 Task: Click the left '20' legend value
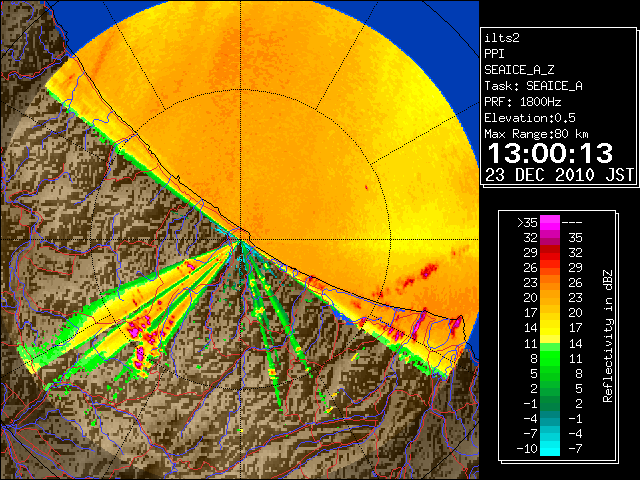(x=530, y=298)
